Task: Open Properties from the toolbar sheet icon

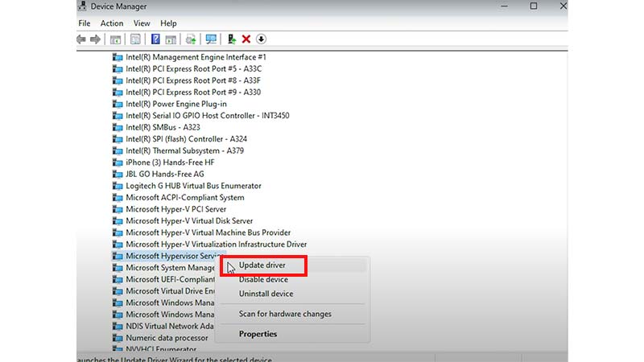Action: coord(135,39)
